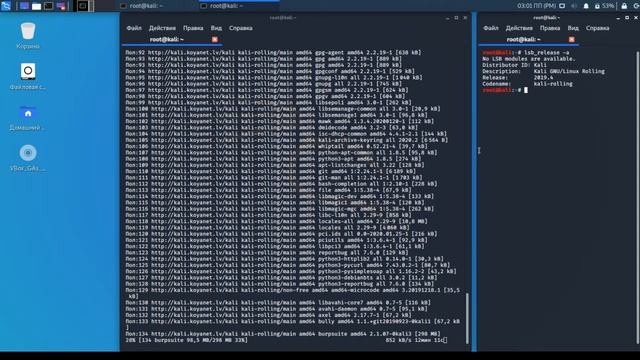
Task: Click the Пол:105 kali-archive-keyring line
Action: tap(286, 140)
